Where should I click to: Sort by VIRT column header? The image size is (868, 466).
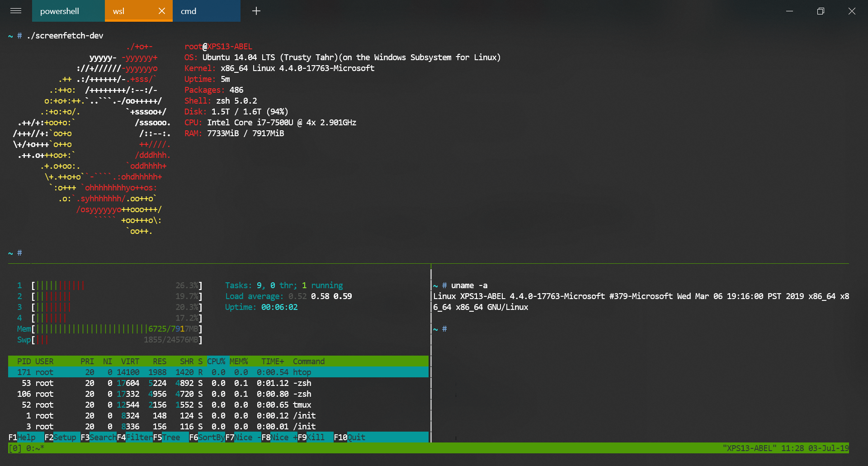[130, 361]
